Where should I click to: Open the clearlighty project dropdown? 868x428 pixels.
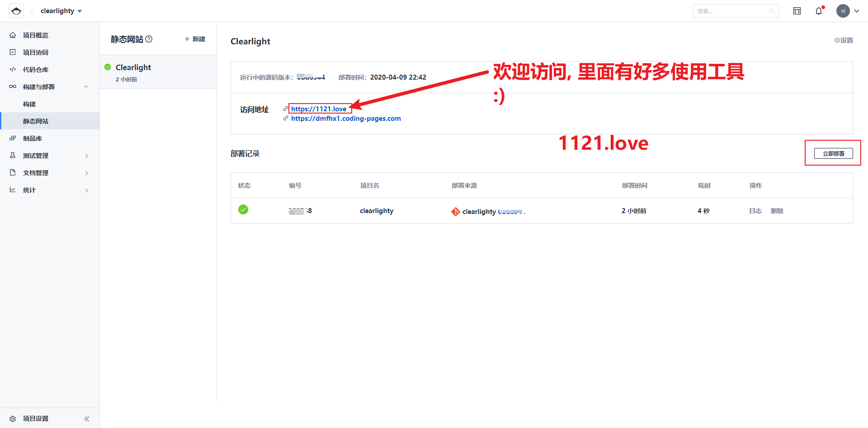click(x=61, y=11)
